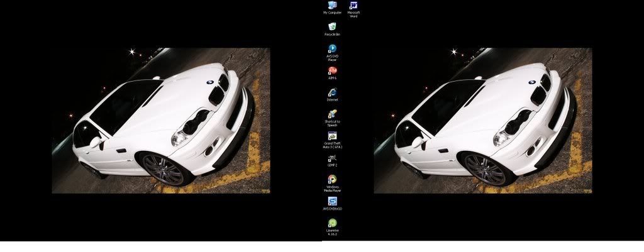
Task: Click the "Windows Media Player" text label
Action: coord(332,189)
